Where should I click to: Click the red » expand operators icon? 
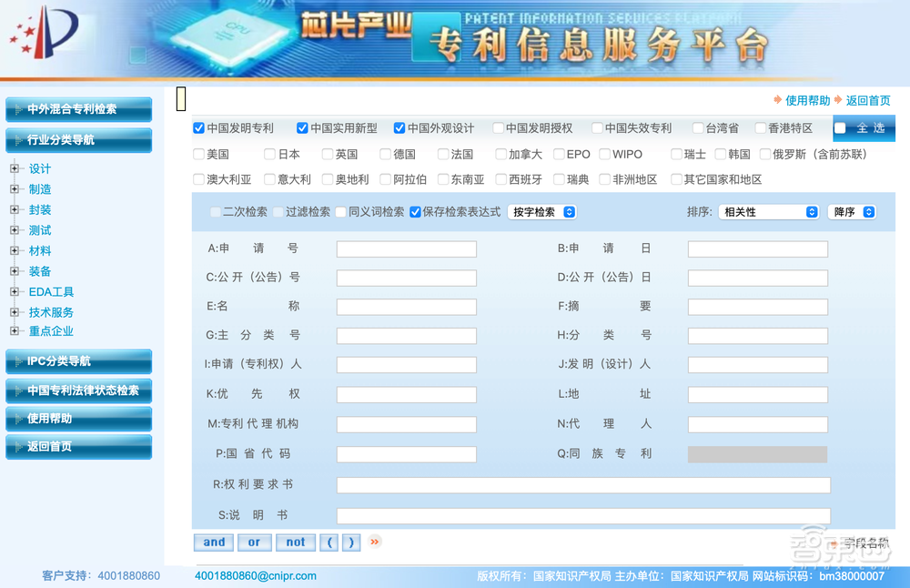373,542
